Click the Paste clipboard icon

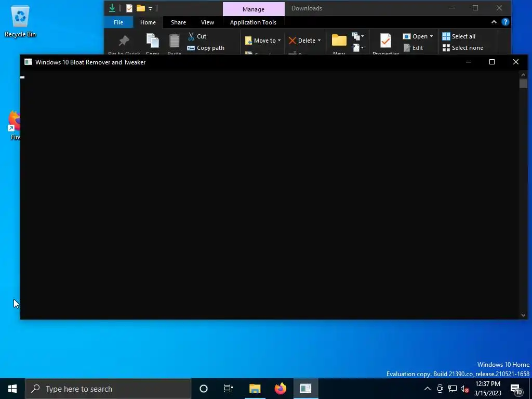click(174, 41)
